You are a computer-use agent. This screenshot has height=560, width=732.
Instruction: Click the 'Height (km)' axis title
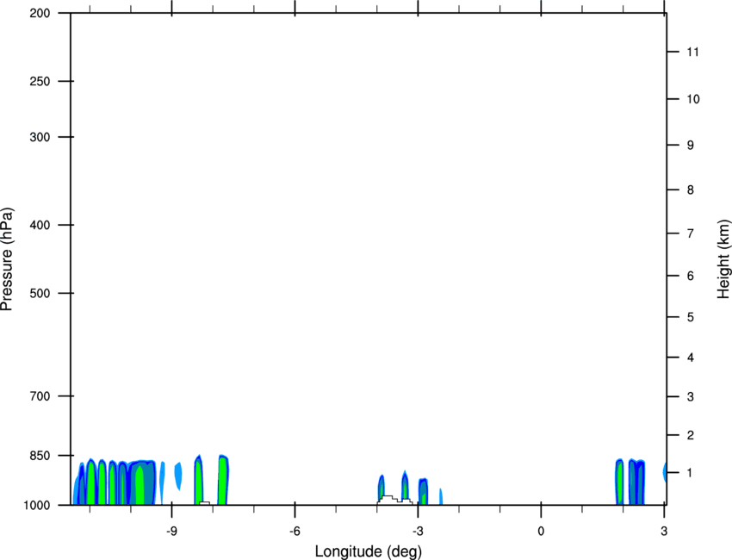pos(723,258)
